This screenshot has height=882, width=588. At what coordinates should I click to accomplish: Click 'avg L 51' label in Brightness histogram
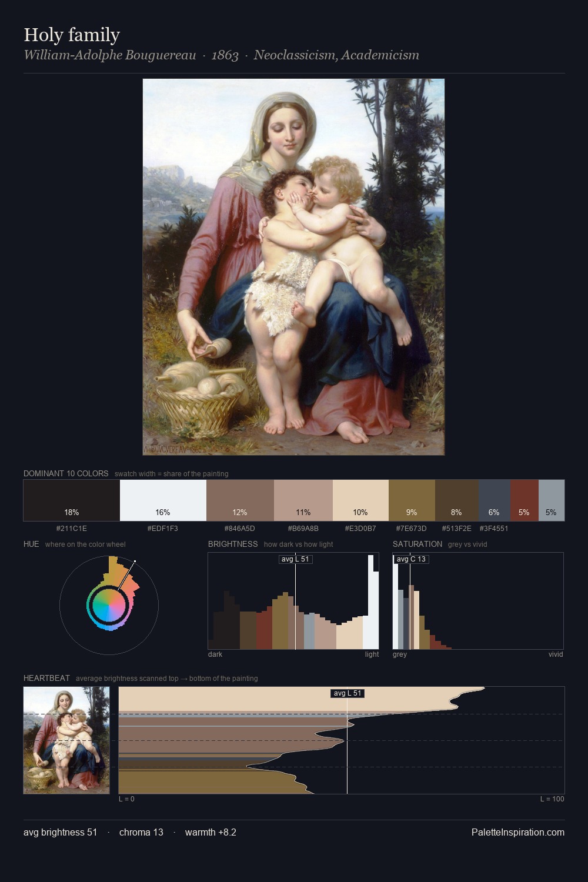click(x=295, y=559)
